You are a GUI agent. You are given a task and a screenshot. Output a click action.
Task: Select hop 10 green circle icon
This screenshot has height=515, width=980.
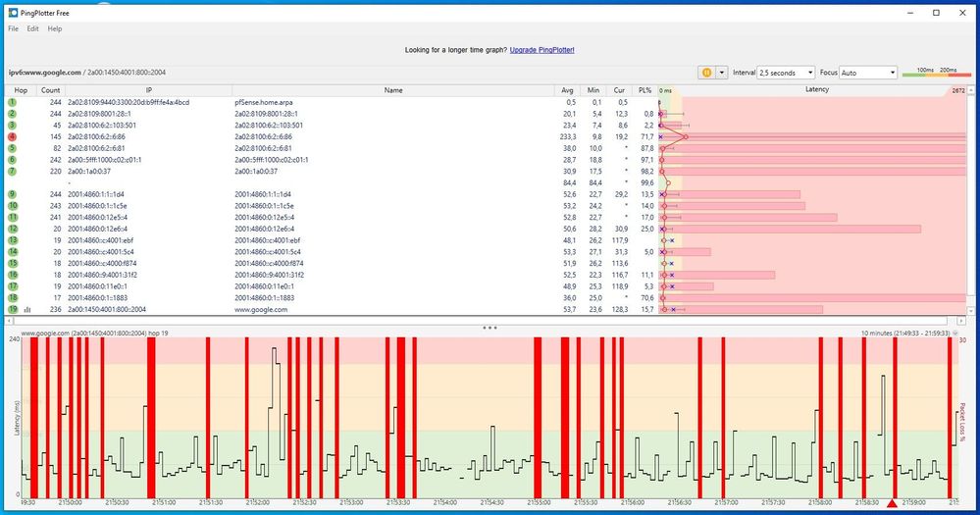click(13, 206)
